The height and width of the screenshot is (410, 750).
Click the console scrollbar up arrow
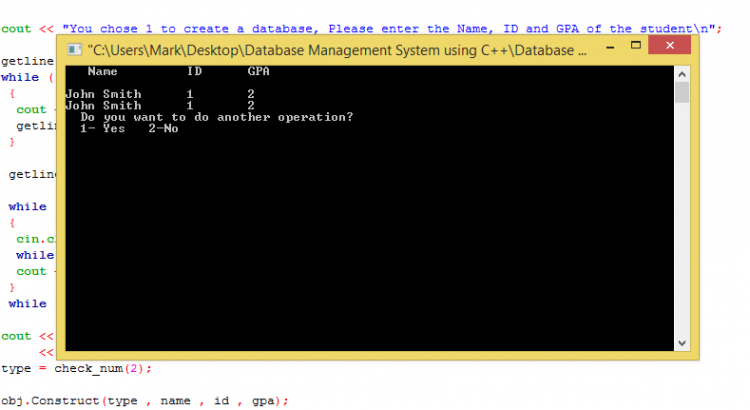682,74
